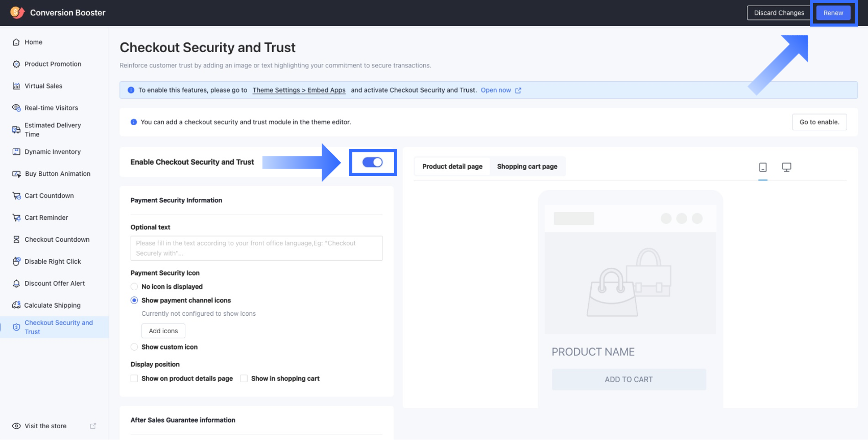Open the Calculate Shipping page
The image size is (868, 440).
[x=52, y=305]
